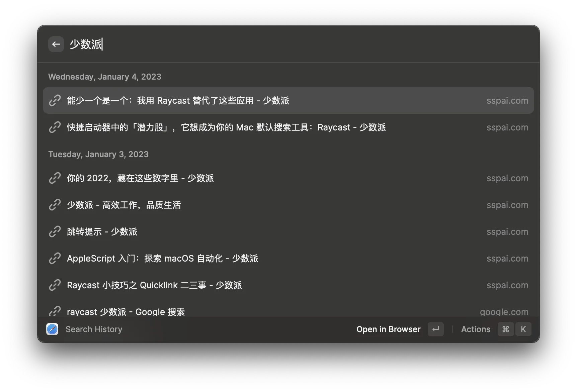Open 少数派 - 高效工作，品质生活 entry
The height and width of the screenshot is (392, 577).
click(124, 205)
